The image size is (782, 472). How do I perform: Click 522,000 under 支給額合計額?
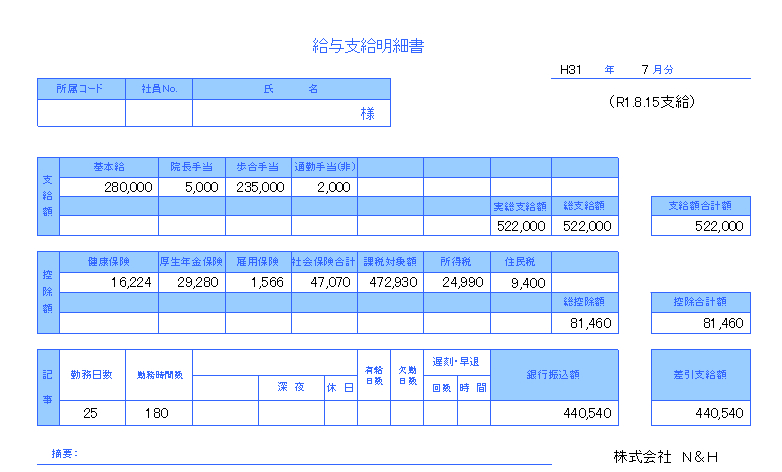click(x=719, y=227)
